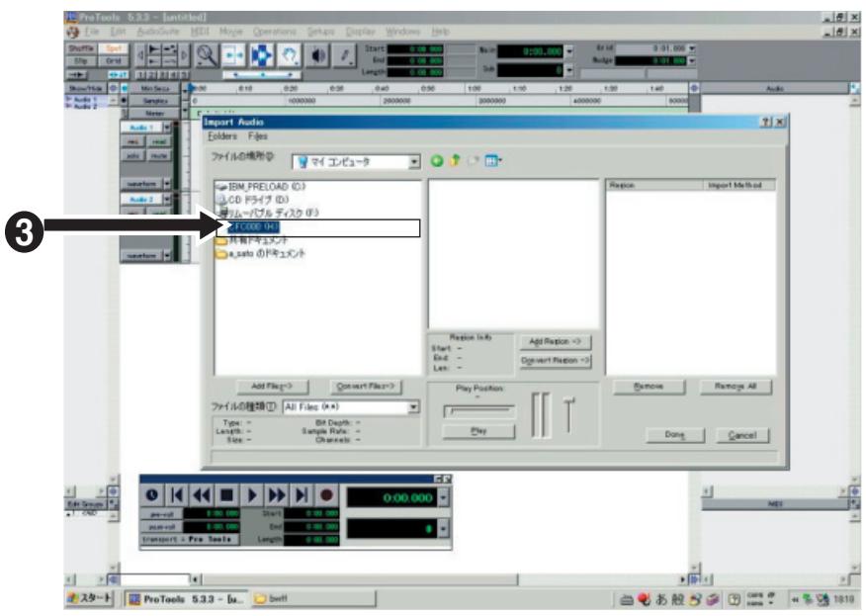Screen dimensions: 866x616
Task: Click the horizontal zoom preset slider bar
Action: click(262, 74)
